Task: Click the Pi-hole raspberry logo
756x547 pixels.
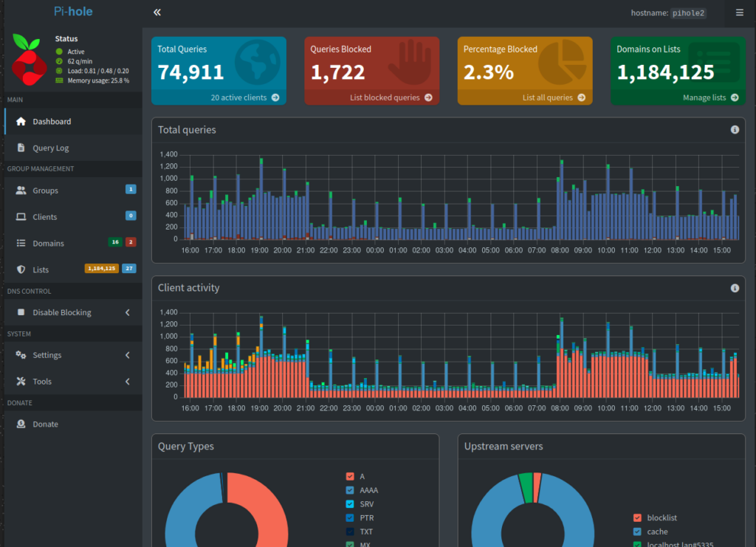Action: pyautogui.click(x=30, y=60)
